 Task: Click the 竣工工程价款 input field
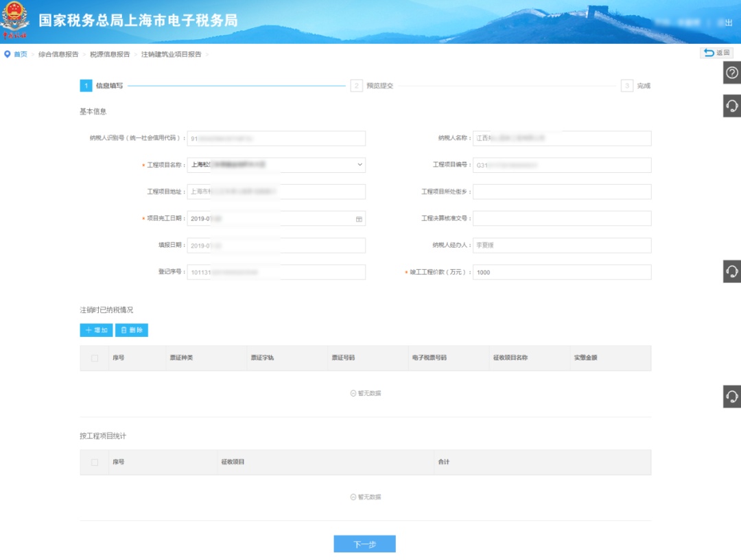[x=561, y=272]
